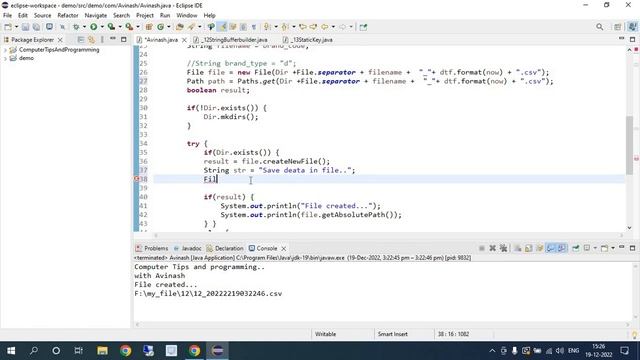Click the New Java Package icon

coord(149,27)
